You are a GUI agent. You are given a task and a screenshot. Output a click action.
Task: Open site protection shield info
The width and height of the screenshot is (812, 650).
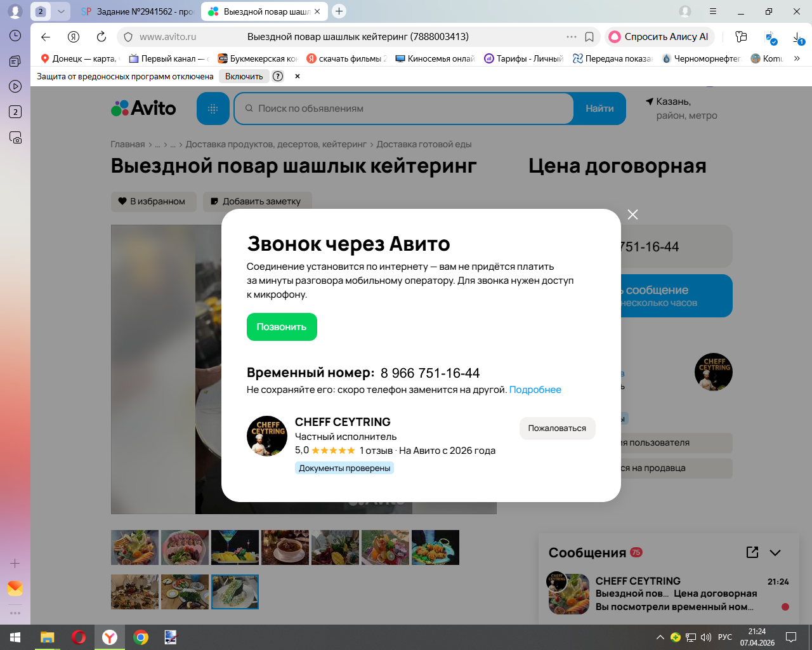coord(128,37)
